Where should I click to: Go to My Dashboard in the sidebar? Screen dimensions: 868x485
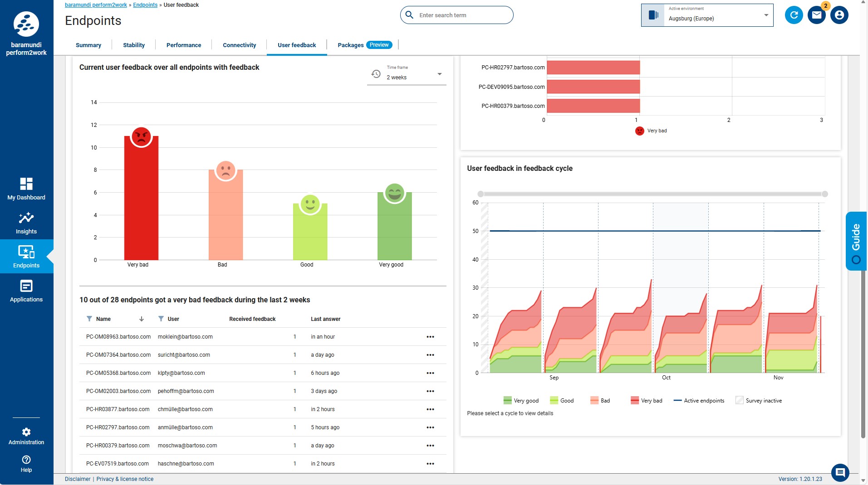(x=26, y=189)
